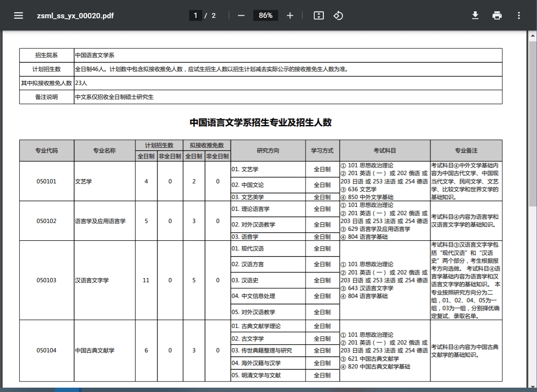Image resolution: width=537 pixels, height=392 pixels.
Task: Click the fit to page icon
Action: 319,16
